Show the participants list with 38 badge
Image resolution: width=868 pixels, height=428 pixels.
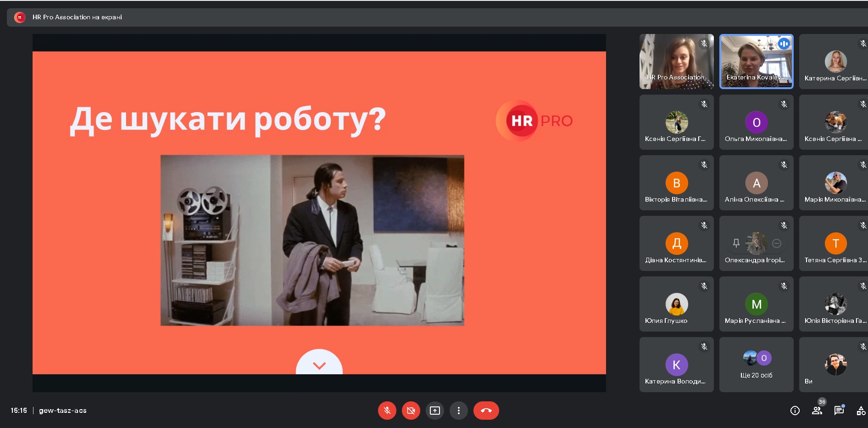tap(817, 411)
